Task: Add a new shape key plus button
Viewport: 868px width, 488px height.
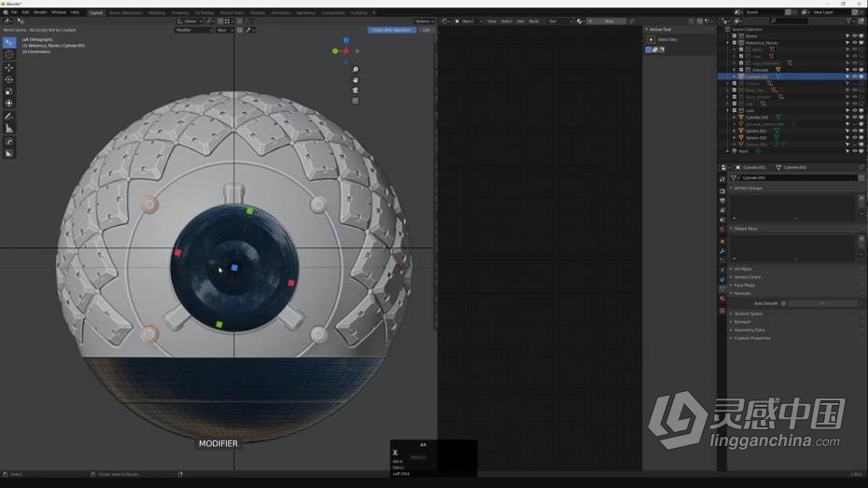Action: click(861, 239)
